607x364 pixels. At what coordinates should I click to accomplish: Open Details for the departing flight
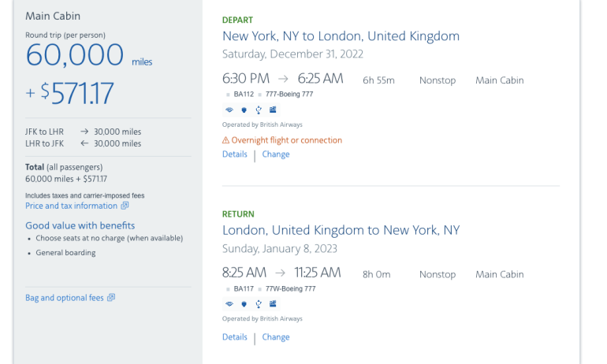(x=234, y=154)
